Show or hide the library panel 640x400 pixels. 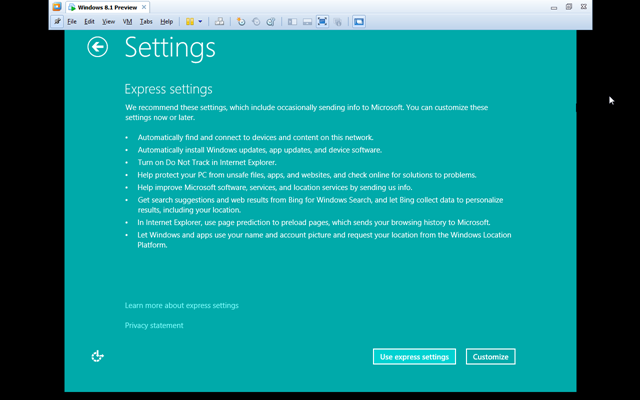pos(292,22)
